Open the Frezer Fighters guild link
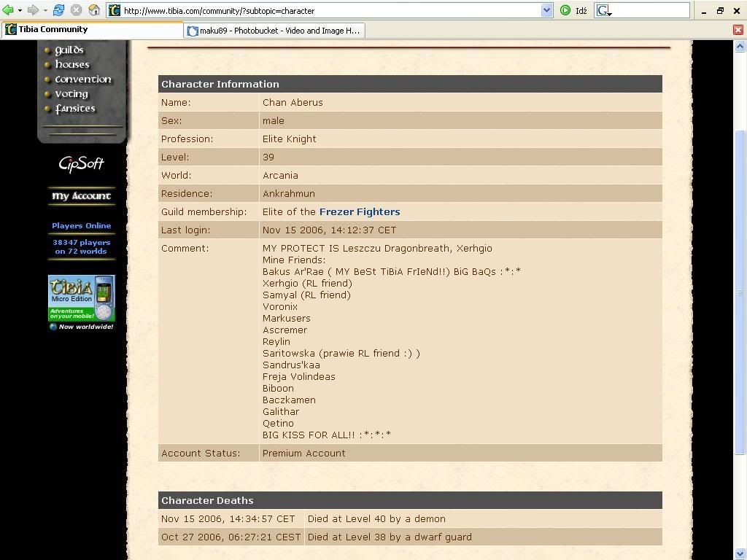747x560 pixels. click(360, 212)
